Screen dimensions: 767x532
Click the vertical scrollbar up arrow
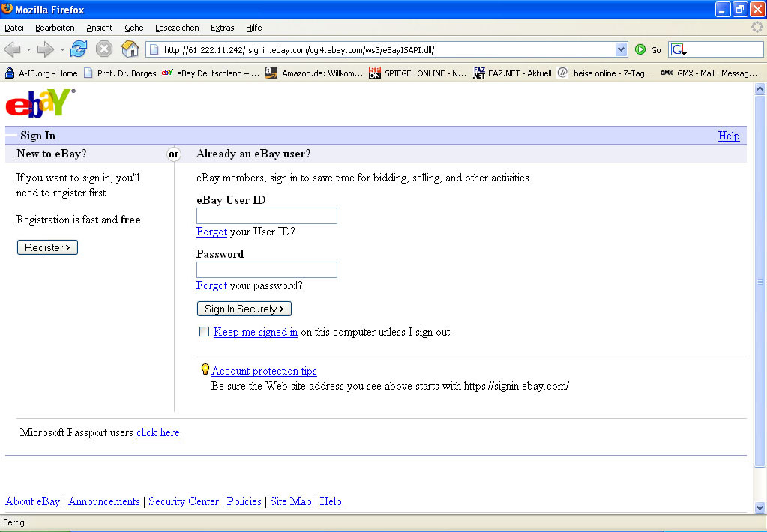point(760,88)
